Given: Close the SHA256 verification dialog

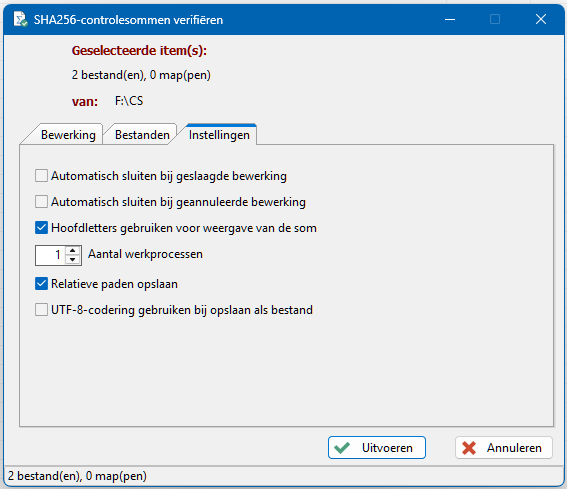Looking at the screenshot, I should 541,19.
